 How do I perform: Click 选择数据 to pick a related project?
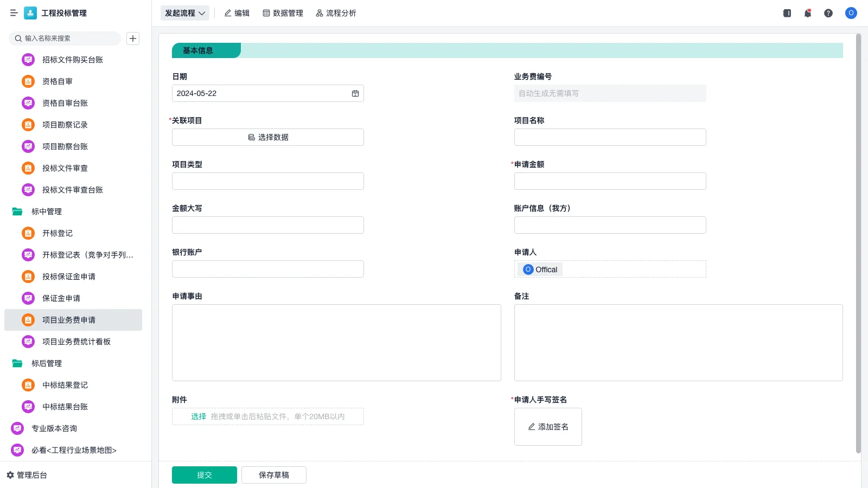(x=267, y=137)
